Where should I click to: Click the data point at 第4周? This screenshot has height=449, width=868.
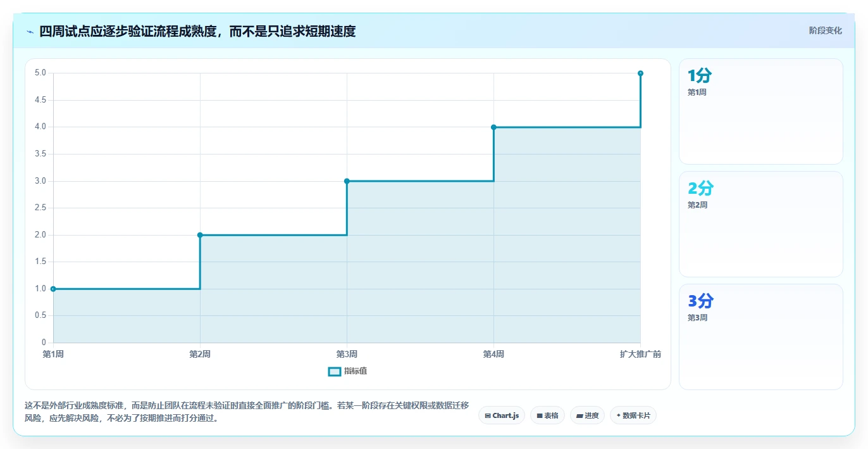click(493, 127)
